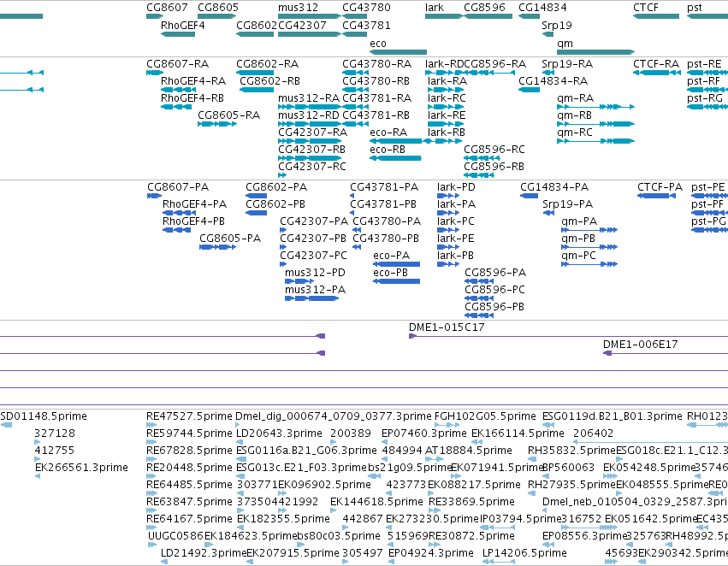Click transcript CG8607-RA
The height and width of the screenshot is (566, 728).
(155, 73)
